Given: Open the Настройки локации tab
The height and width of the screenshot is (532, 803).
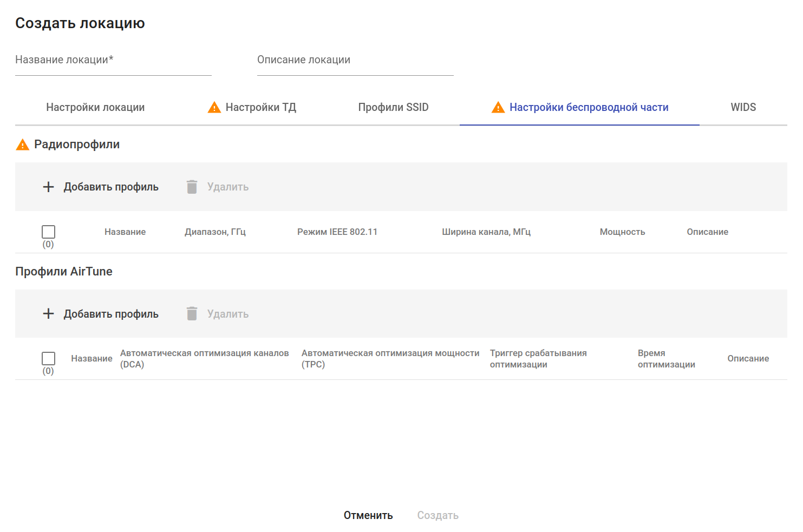Looking at the screenshot, I should click(x=95, y=107).
